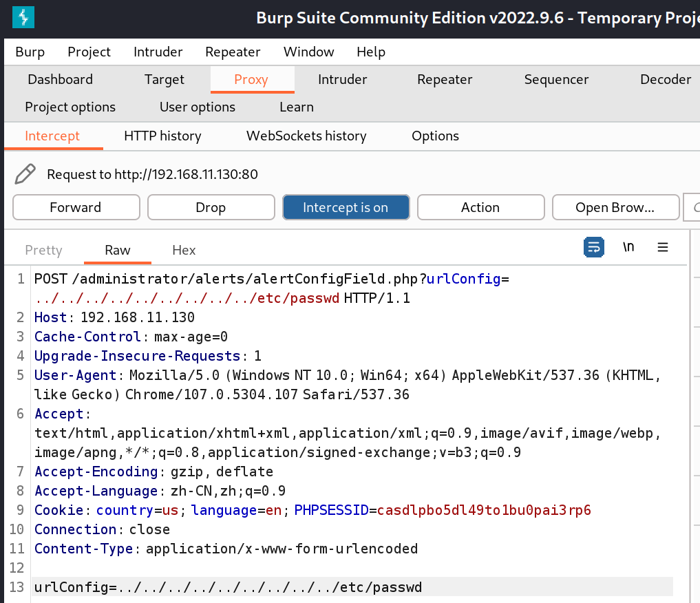Image resolution: width=700 pixels, height=603 pixels.
Task: Switch to the Pretty view tab
Action: click(44, 250)
